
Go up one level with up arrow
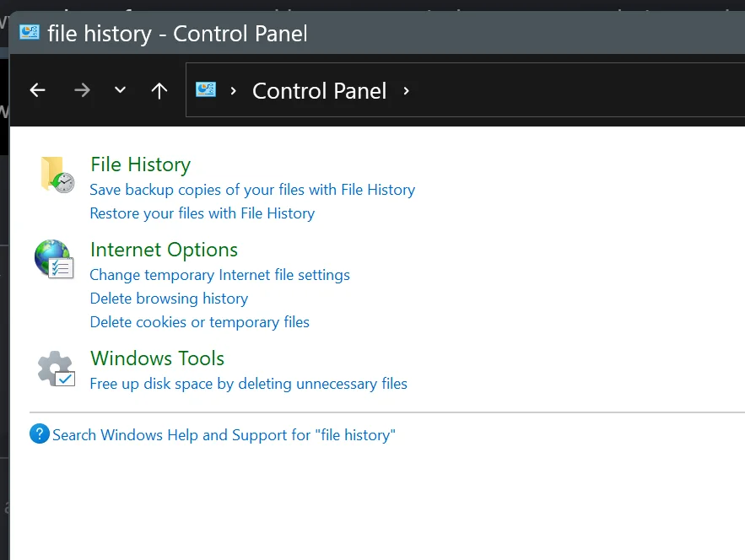pos(159,90)
